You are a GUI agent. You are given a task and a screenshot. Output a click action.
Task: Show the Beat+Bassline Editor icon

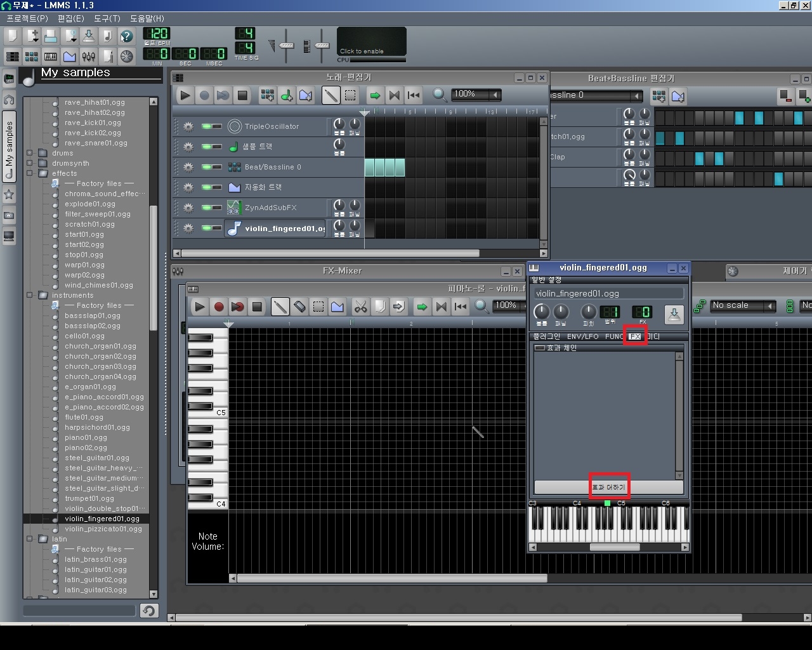tap(31, 56)
